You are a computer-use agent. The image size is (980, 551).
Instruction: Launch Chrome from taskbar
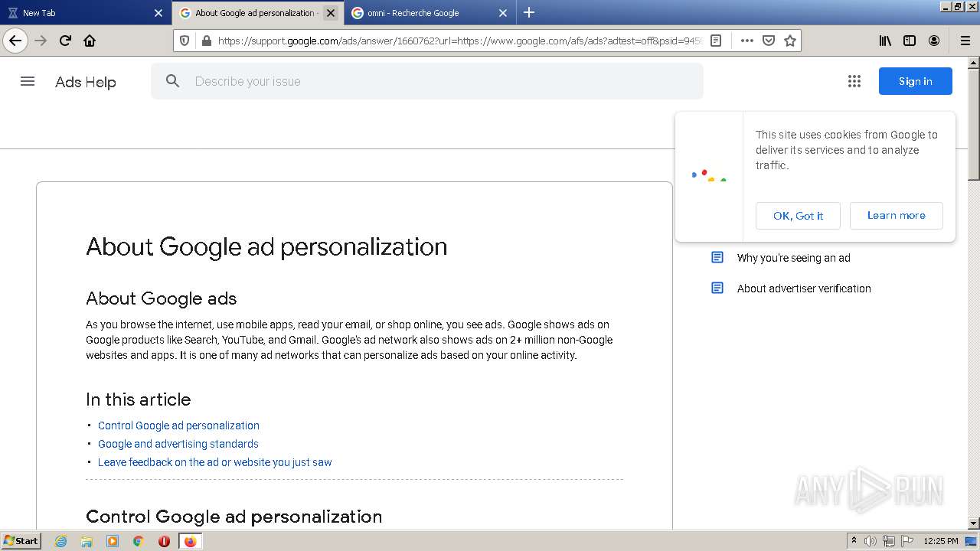[x=139, y=541]
